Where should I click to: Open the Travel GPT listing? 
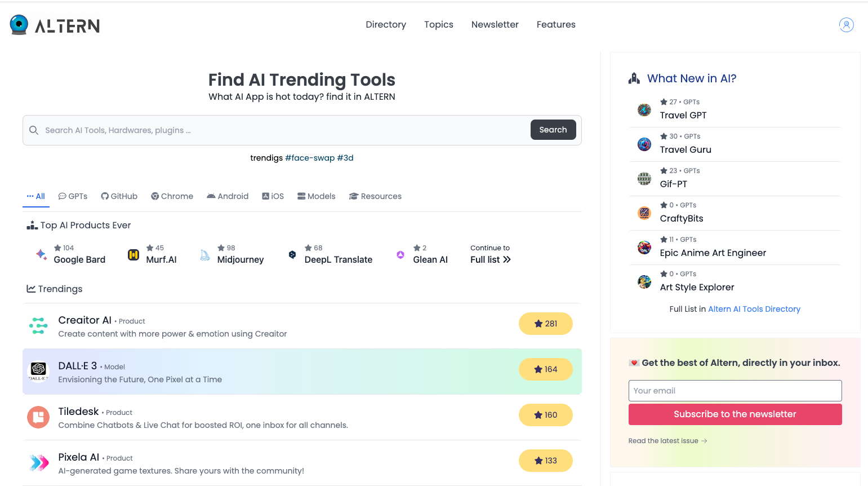point(683,115)
